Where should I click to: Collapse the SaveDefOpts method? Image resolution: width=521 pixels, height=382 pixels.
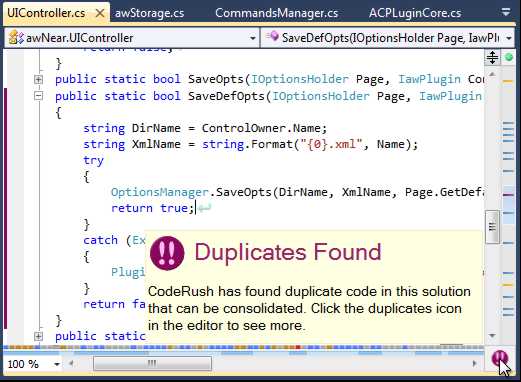38,96
